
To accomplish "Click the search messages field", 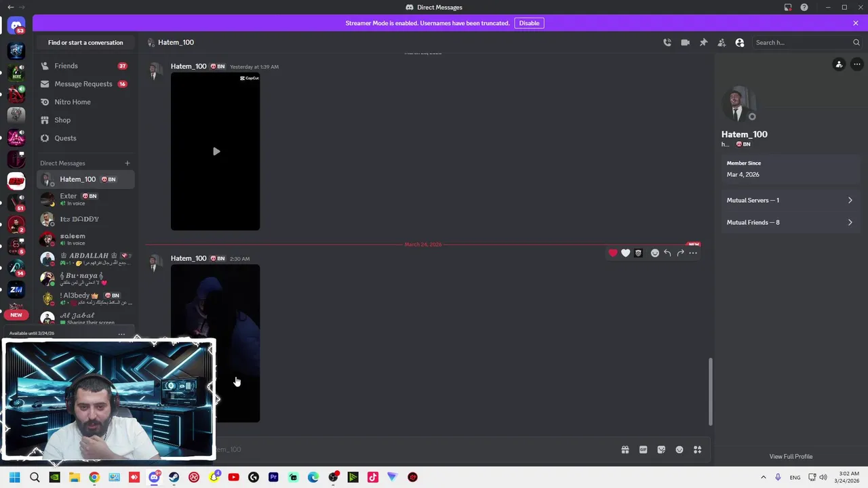I will click(x=807, y=43).
